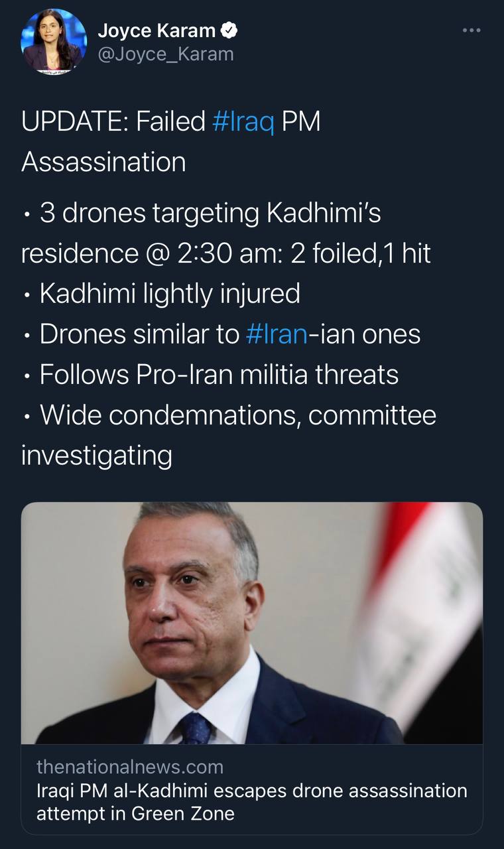The width and height of the screenshot is (504, 849).
Task: Click the 'Assassination' word in the tweet
Action: (103, 163)
